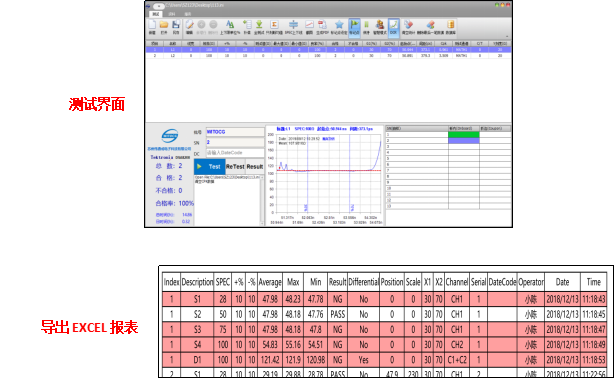Viewport: 615px width, 379px height.
Task: Click the "11:18:53" time cell in the Excel report
Action: [x=593, y=360]
